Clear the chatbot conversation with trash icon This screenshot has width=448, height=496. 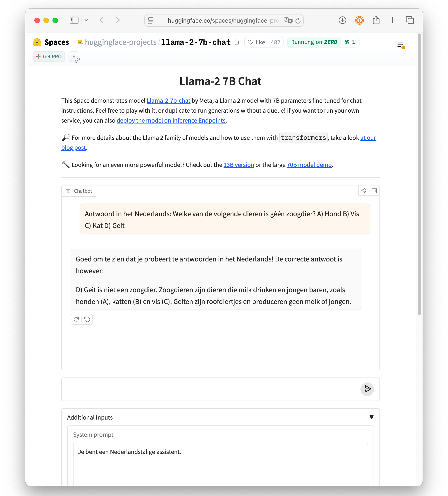click(375, 190)
